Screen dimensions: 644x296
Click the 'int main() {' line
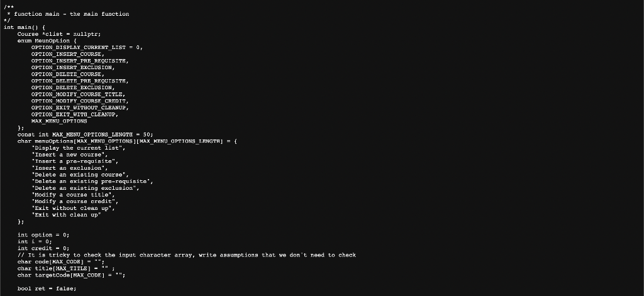point(25,27)
